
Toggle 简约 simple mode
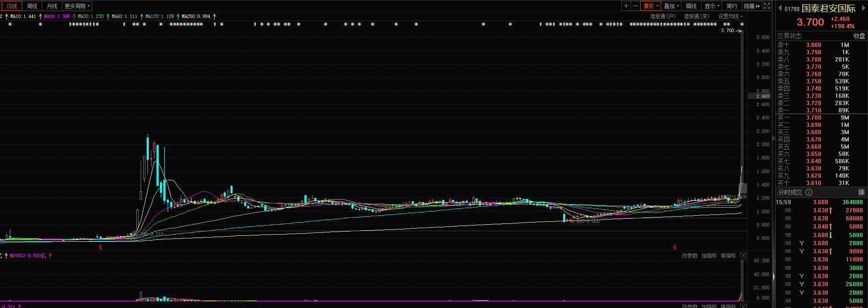click(732, 6)
